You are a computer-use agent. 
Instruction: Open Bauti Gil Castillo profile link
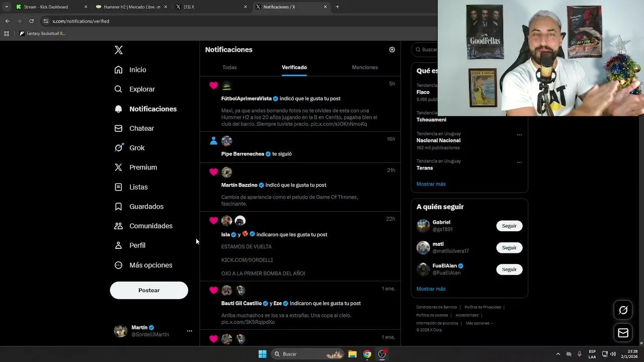point(242,304)
